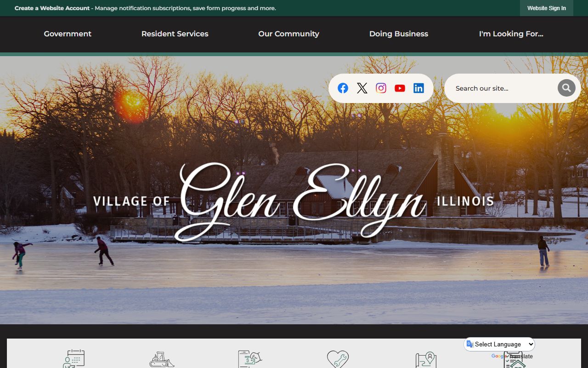
Task: Open the LinkedIn social icon
Action: (418, 88)
